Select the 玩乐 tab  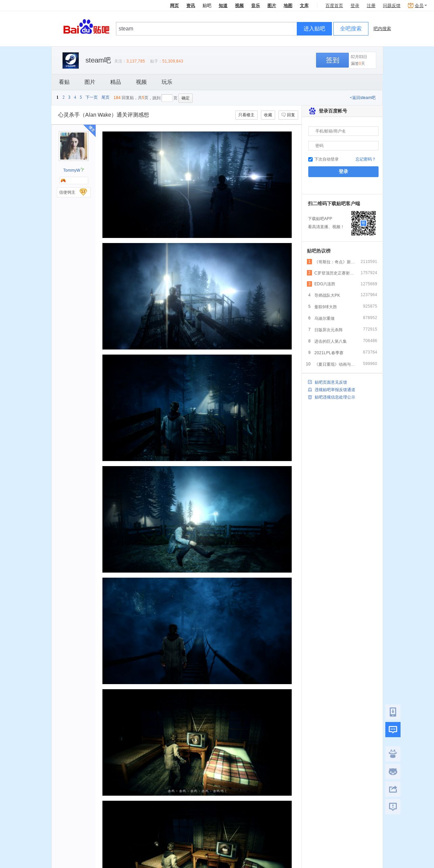point(167,82)
